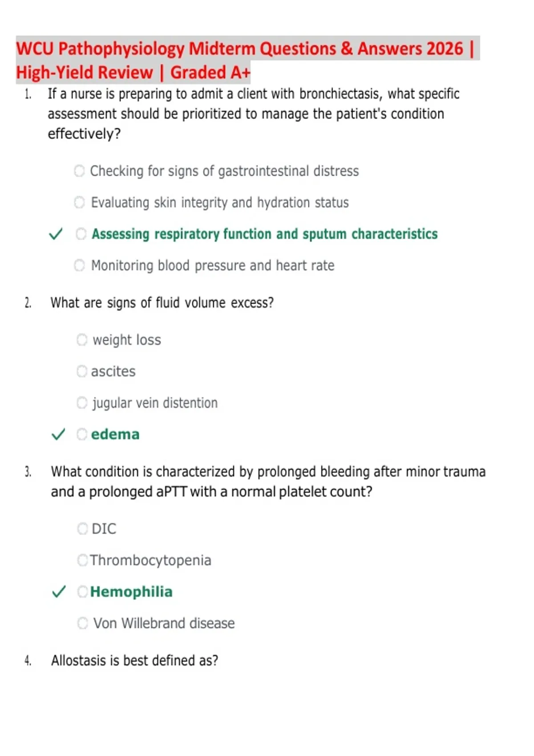Click green checkmark next to edema
The height and width of the screenshot is (756, 534).
click(x=58, y=434)
